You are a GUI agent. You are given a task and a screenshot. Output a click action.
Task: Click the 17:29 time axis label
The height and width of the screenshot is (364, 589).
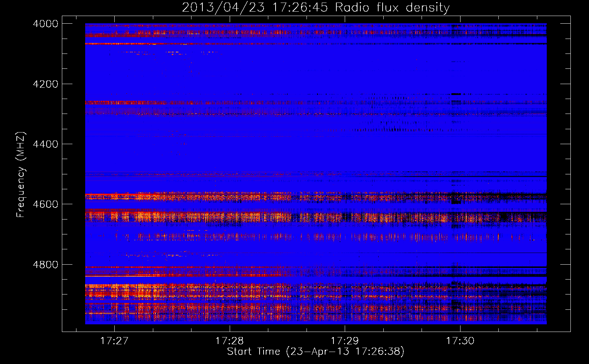345,341
